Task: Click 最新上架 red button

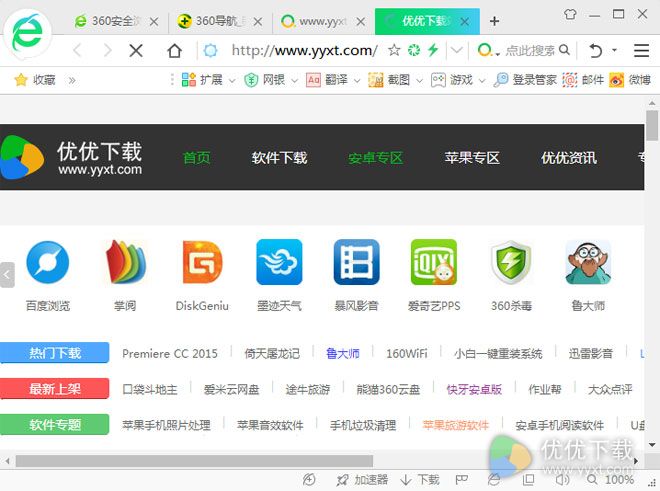Action: pos(55,389)
